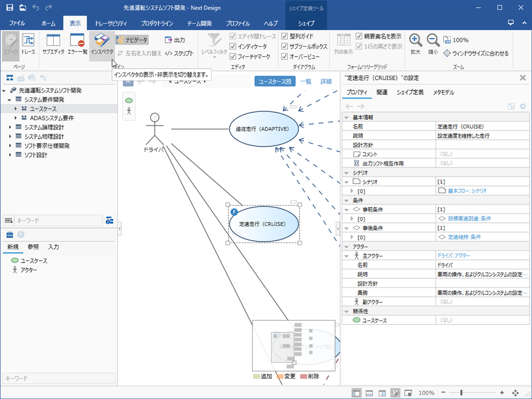Toggle the Navigator (ナビゲータ) button
532x399 pixels.
click(x=132, y=40)
